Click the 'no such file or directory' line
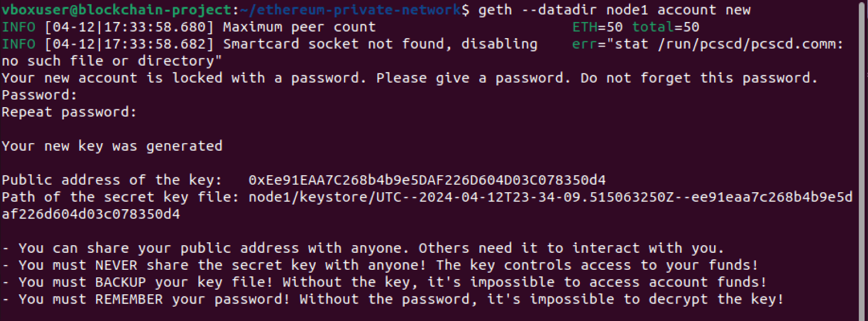The image size is (868, 321). point(112,61)
